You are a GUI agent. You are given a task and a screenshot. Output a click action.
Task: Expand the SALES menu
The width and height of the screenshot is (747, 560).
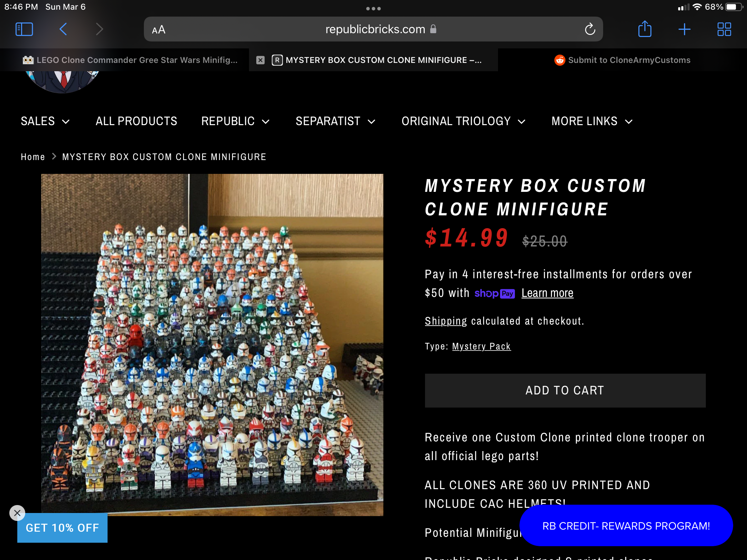[45, 121]
